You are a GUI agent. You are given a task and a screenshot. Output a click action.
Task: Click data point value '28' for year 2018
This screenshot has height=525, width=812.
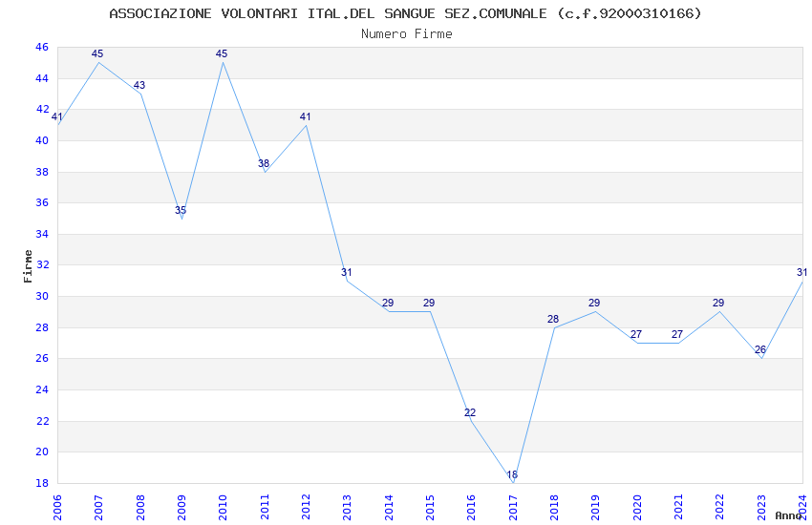553,319
